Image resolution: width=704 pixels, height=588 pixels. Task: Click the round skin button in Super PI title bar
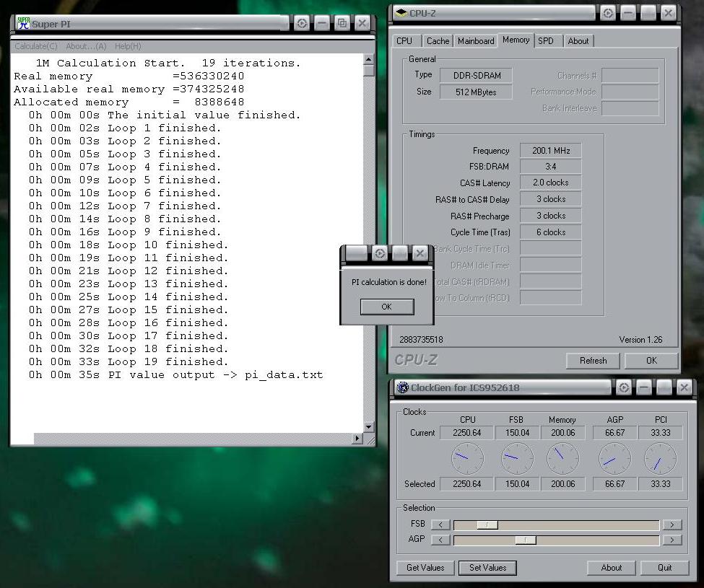[302, 23]
